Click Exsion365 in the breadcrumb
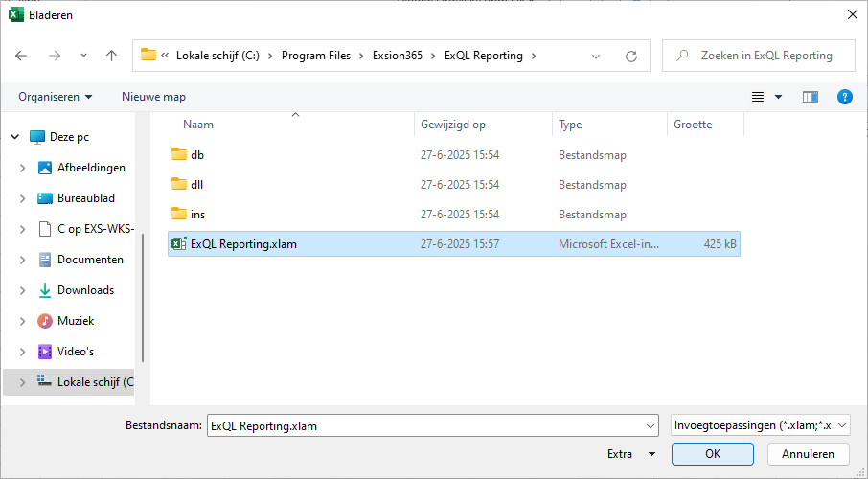The image size is (868, 479). coord(398,56)
